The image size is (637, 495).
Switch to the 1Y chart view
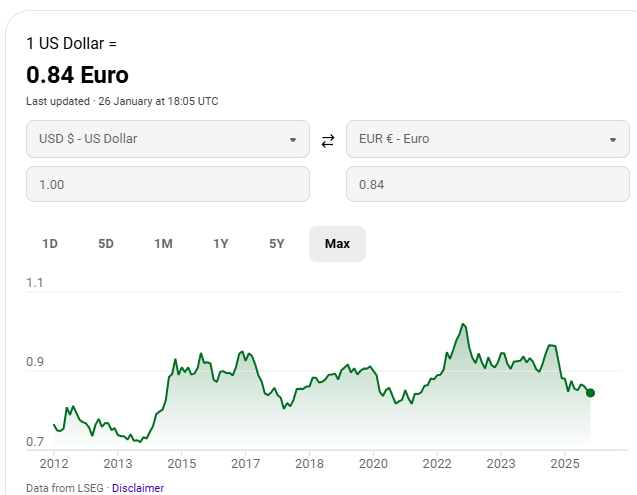point(221,244)
